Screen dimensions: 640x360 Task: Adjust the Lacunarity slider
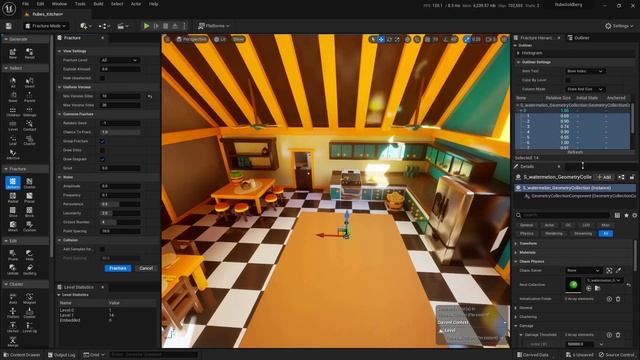[120, 213]
